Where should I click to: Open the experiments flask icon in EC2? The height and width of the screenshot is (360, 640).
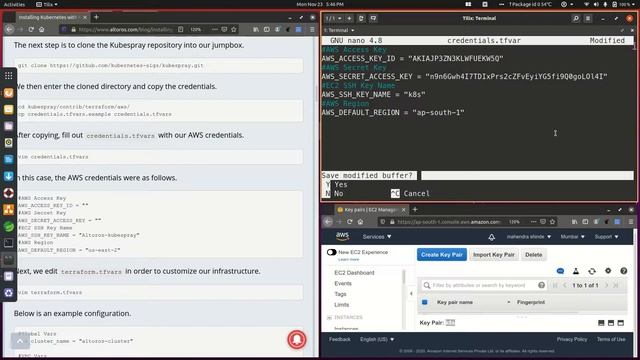[x=576, y=271]
